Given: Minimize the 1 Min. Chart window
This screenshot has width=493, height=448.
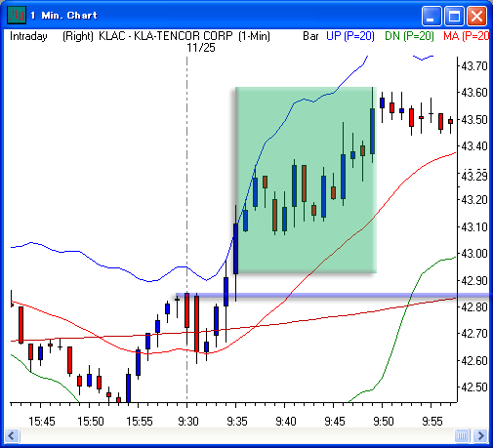Looking at the screenshot, I should tap(431, 16).
